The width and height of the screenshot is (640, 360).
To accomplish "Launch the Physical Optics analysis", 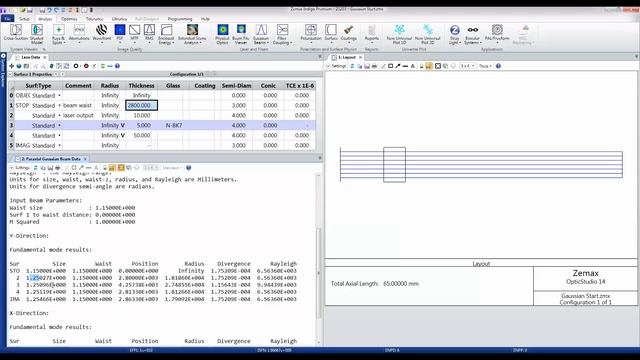I will click(222, 33).
